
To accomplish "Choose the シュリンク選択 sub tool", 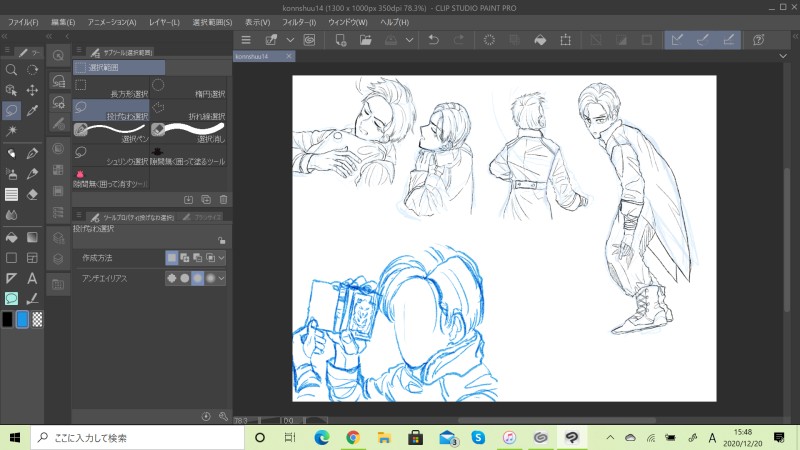I will (111, 156).
